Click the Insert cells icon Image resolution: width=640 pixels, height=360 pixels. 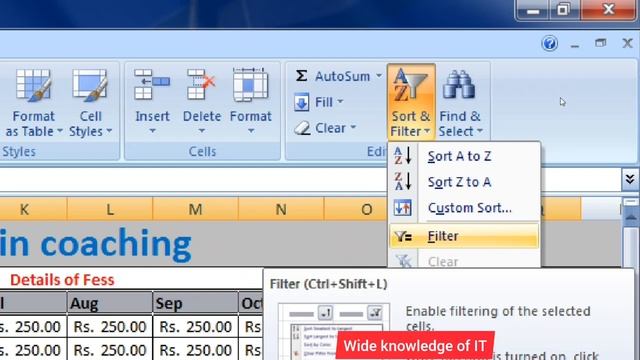pyautogui.click(x=152, y=85)
